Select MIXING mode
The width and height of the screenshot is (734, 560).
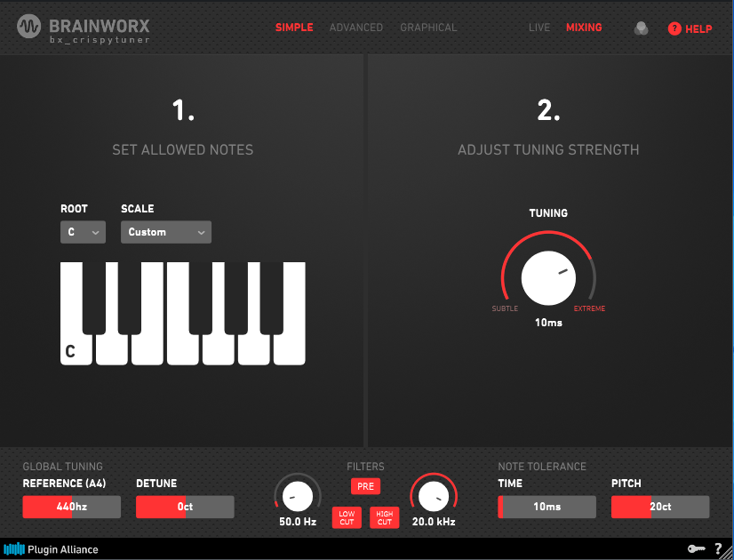[584, 28]
